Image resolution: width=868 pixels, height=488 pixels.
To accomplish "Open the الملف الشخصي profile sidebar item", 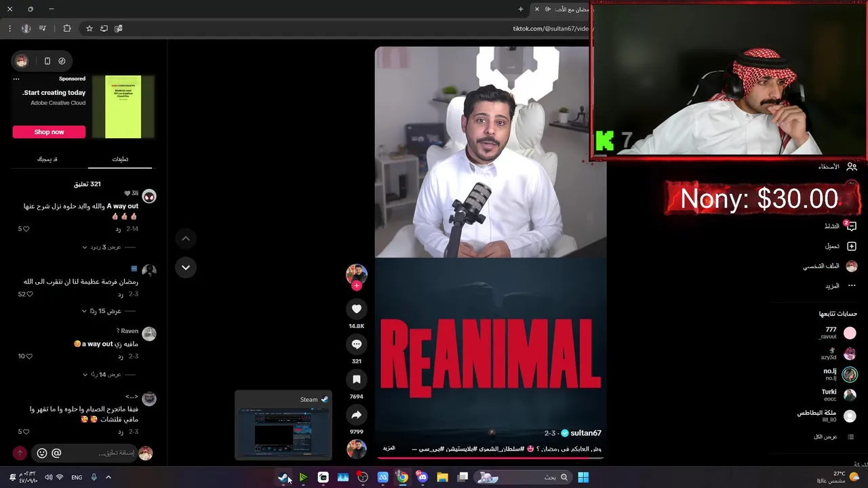I will click(830, 266).
